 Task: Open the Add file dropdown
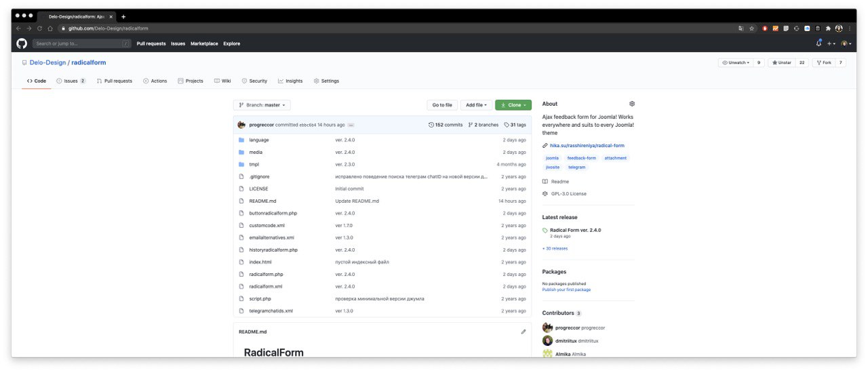tap(476, 105)
